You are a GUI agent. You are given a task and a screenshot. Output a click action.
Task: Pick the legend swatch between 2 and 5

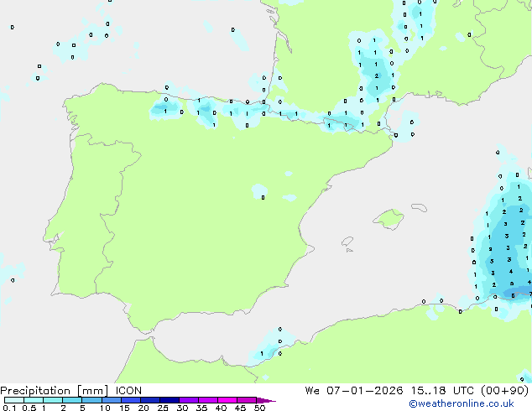coord(72,400)
